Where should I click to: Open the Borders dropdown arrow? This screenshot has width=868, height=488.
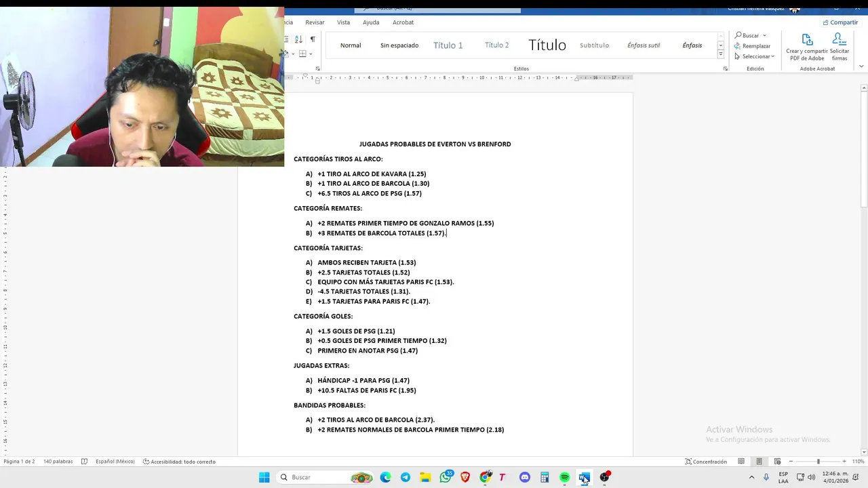(311, 54)
